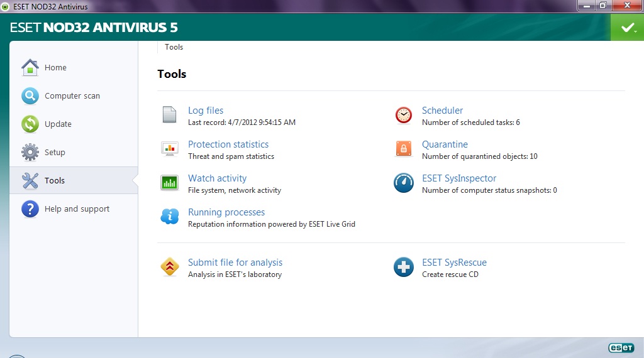Screen dimensions: 644x358
Task: Click 'Threat and spam statistics' text
Action: tap(231, 156)
